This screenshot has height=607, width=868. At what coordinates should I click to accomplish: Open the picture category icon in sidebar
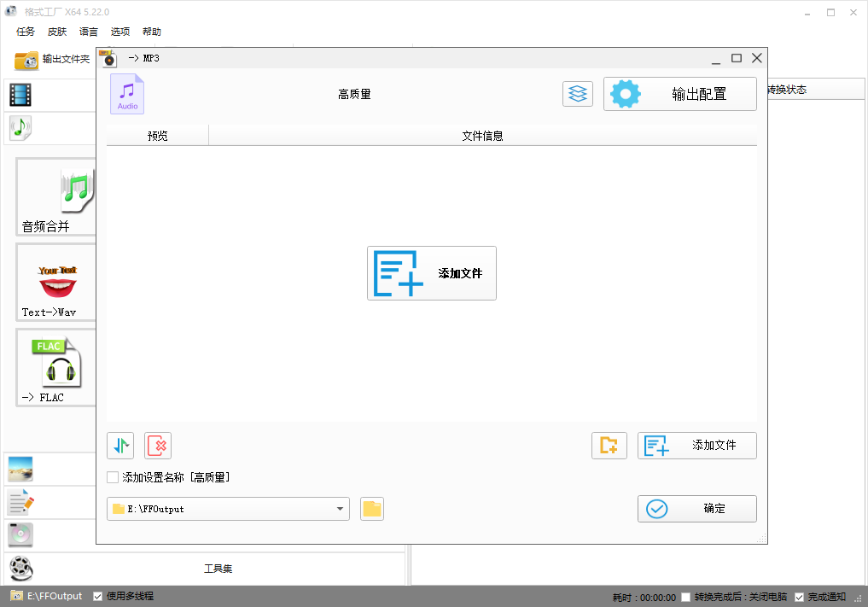click(x=20, y=469)
